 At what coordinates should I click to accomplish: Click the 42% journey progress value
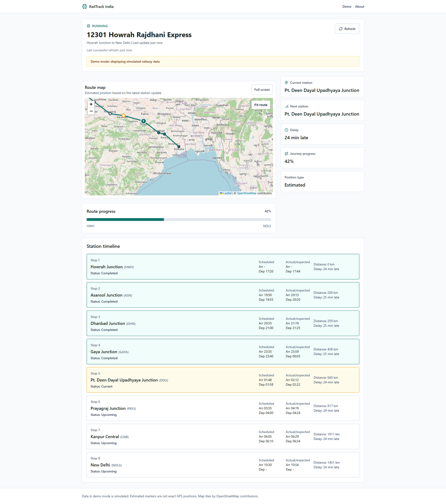[289, 161]
